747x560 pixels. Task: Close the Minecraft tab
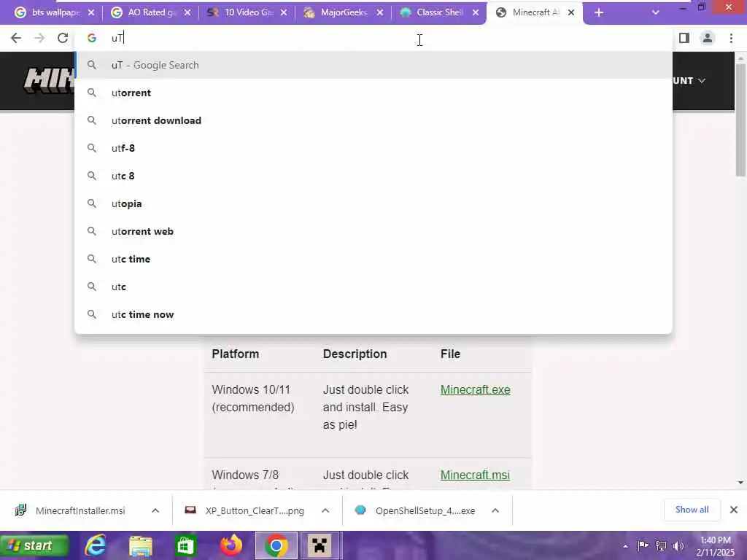(571, 13)
